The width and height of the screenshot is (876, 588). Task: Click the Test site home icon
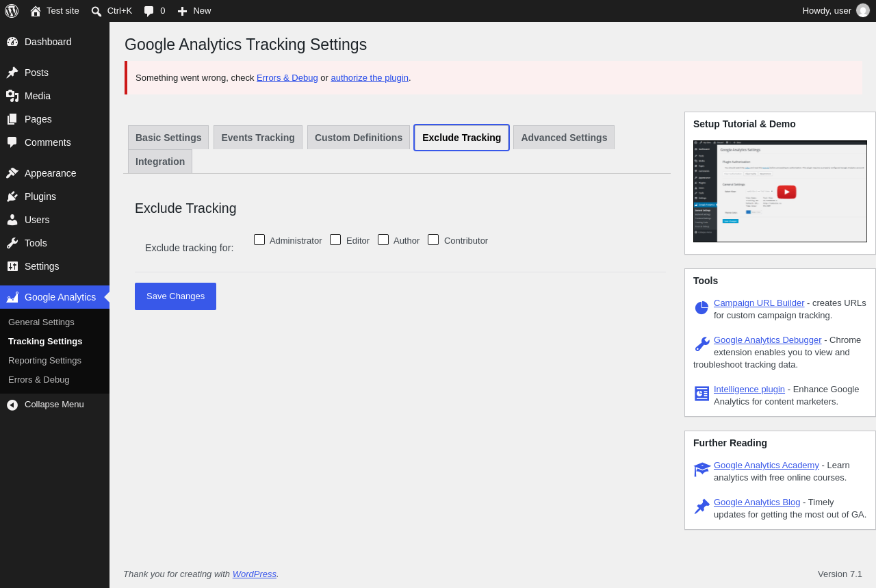[x=36, y=11]
